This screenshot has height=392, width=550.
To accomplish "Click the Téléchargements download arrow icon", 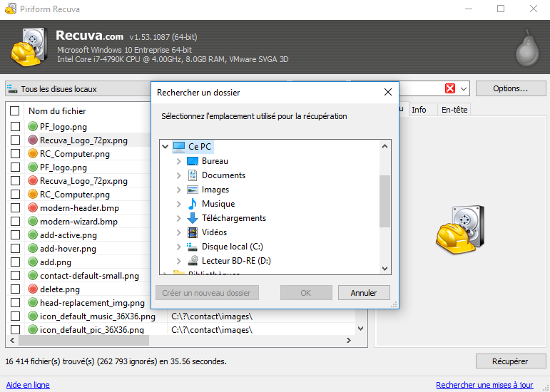I will (x=192, y=218).
